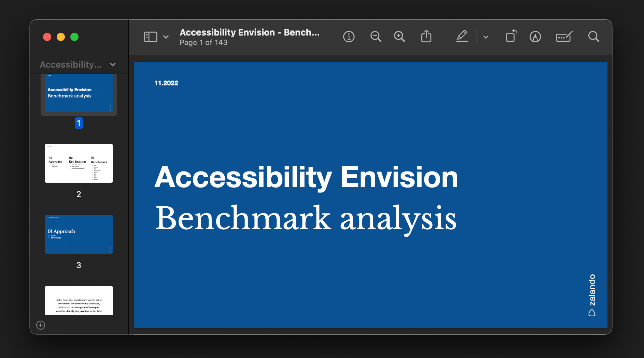This screenshot has height=358, width=644.
Task: Zoom out with the minus magnifier
Action: pos(376,37)
